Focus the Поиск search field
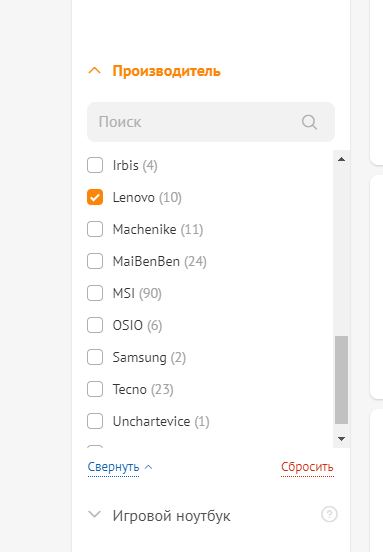 pyautogui.click(x=211, y=122)
